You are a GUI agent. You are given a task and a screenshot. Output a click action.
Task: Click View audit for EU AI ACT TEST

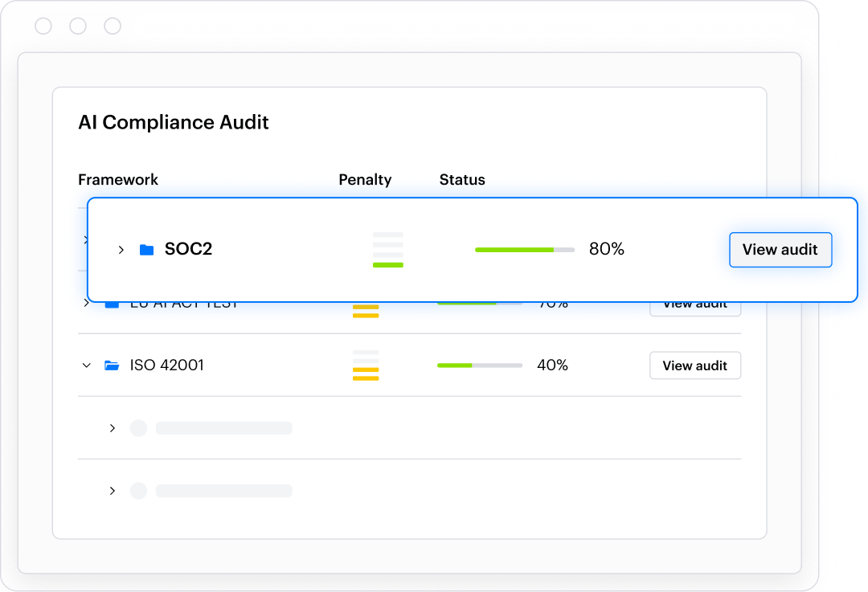click(694, 302)
